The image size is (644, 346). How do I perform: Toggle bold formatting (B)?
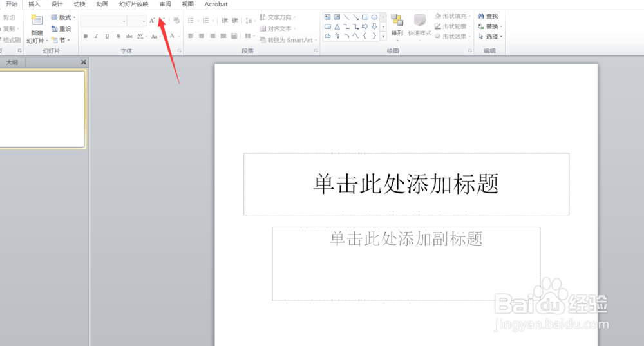point(86,36)
